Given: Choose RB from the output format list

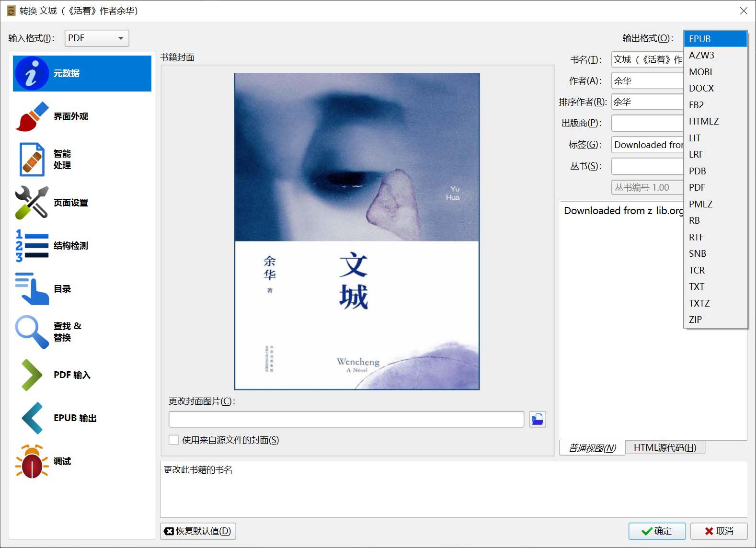Looking at the screenshot, I should tap(716, 220).
